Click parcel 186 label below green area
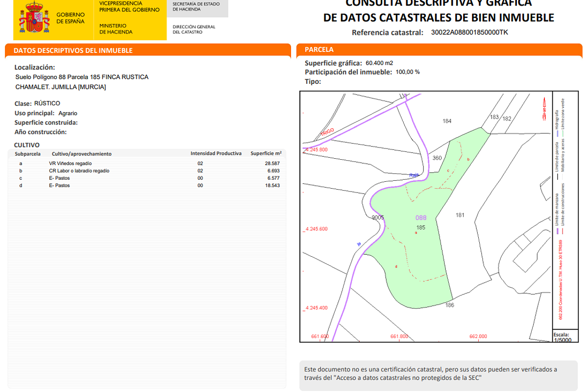The image size is (588, 392). [x=449, y=305]
